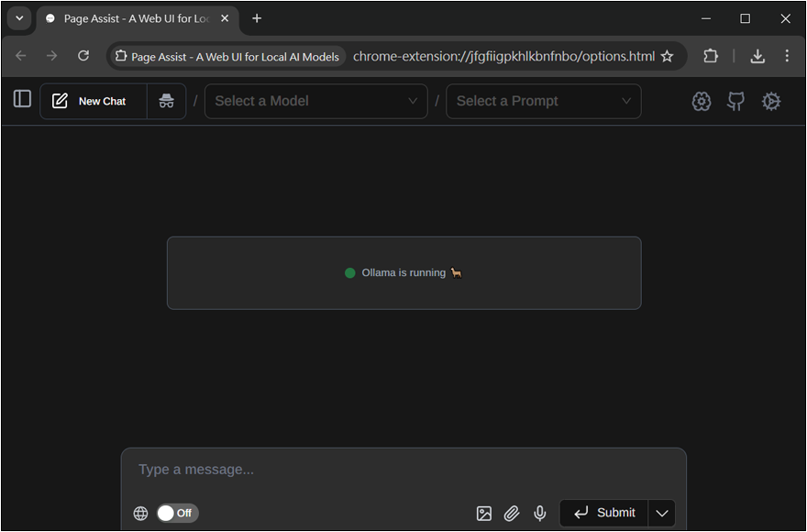Image resolution: width=807 pixels, height=532 pixels.
Task: Toggle the web search Off switch
Action: 178,513
